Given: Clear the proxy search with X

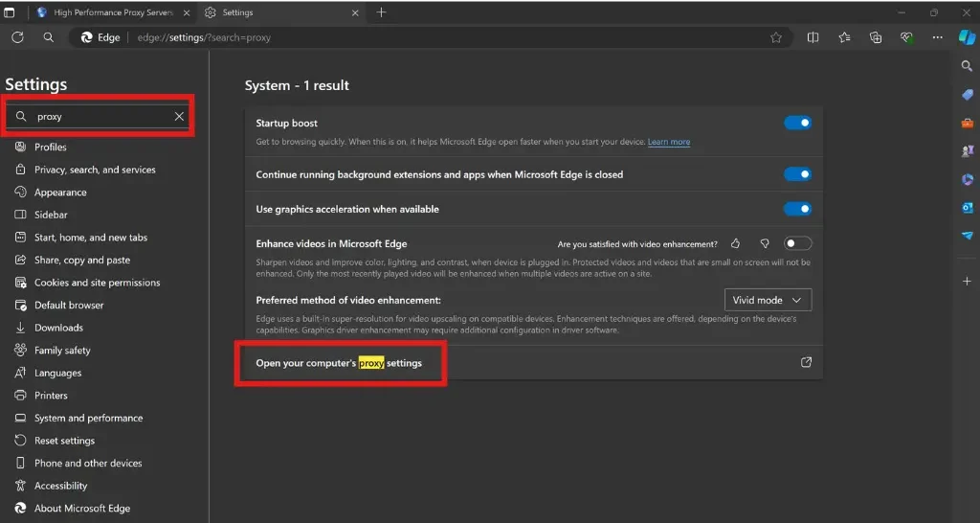Looking at the screenshot, I should [x=179, y=116].
